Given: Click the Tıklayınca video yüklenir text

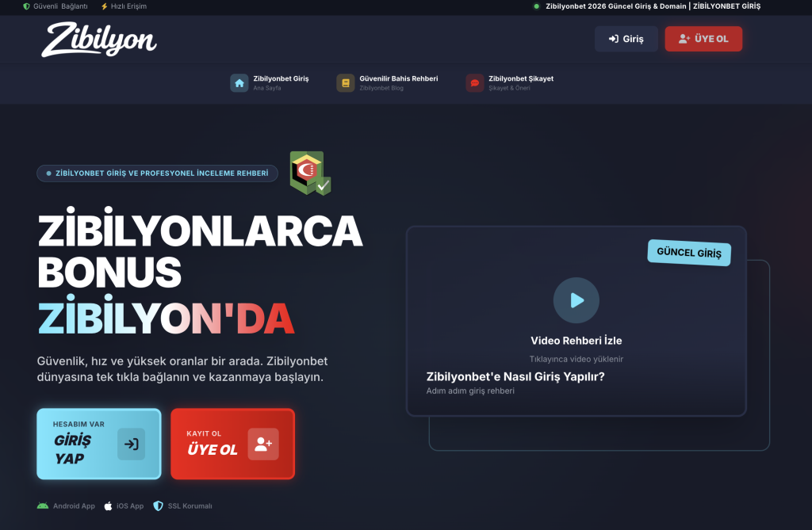Looking at the screenshot, I should click(576, 359).
